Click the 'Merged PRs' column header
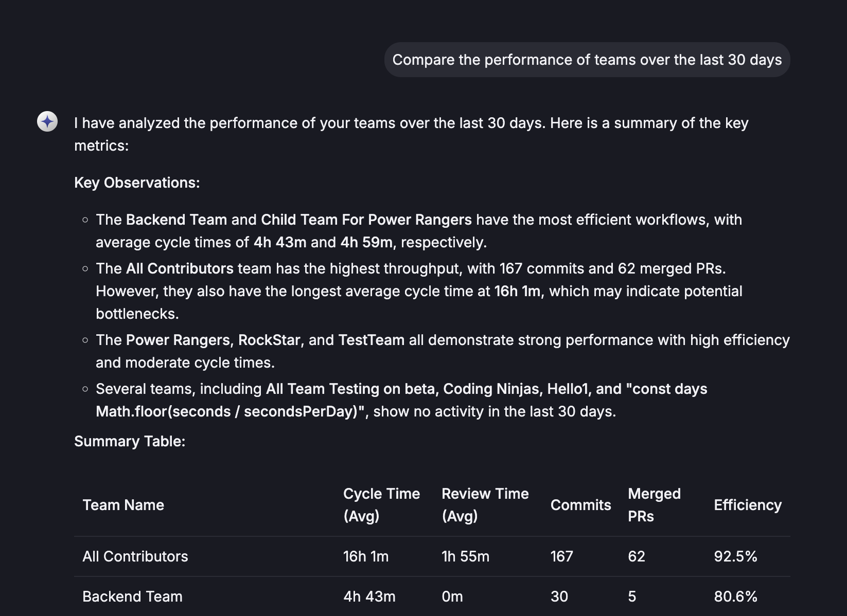Screen dimensions: 847x616 [x=654, y=504]
